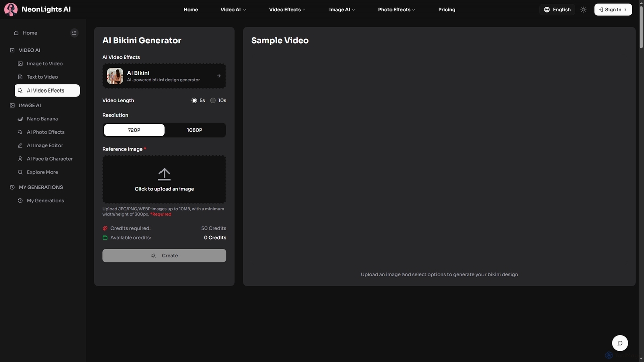
Task: Click the IMAGE AI section icon
Action: 12,105
